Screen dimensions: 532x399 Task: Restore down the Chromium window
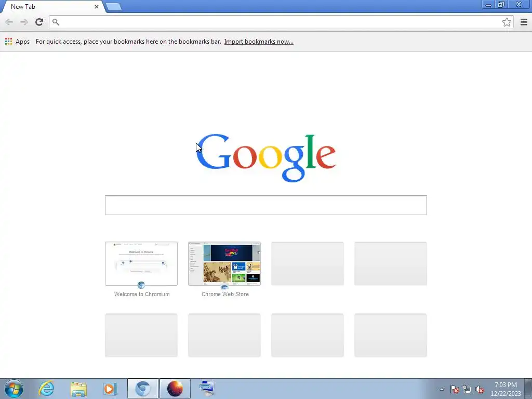pyautogui.click(x=501, y=4)
